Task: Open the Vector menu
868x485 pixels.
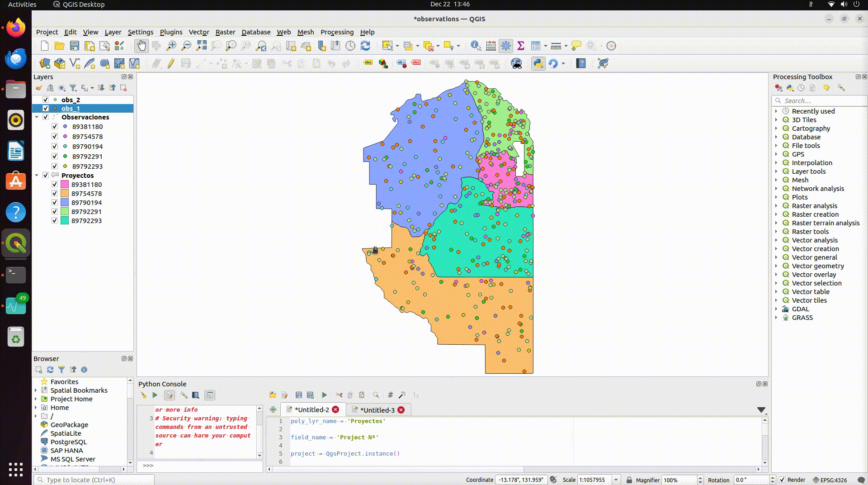Action: [199, 32]
